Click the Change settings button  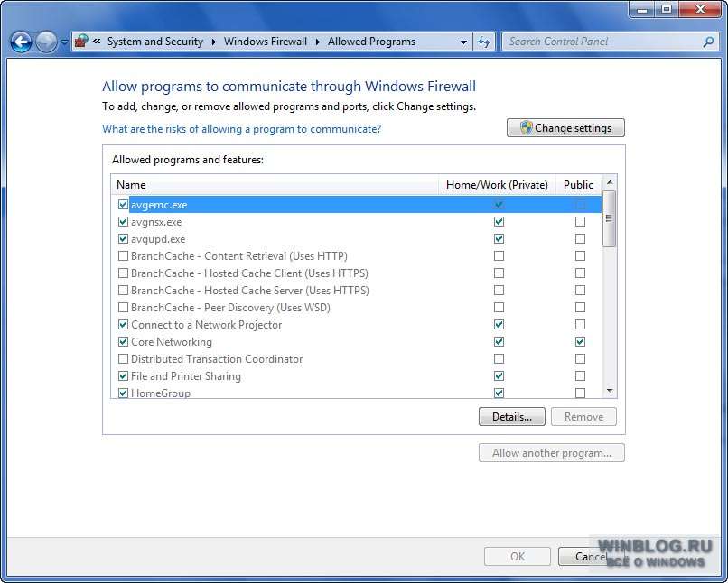[x=565, y=127]
